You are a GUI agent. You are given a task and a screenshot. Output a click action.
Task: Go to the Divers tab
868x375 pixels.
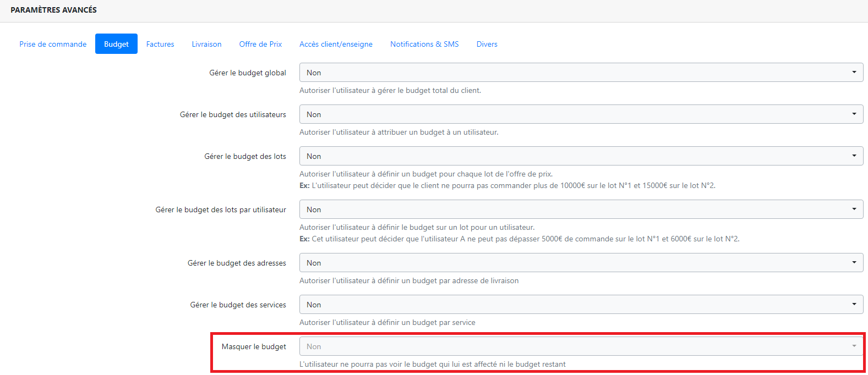(x=487, y=44)
